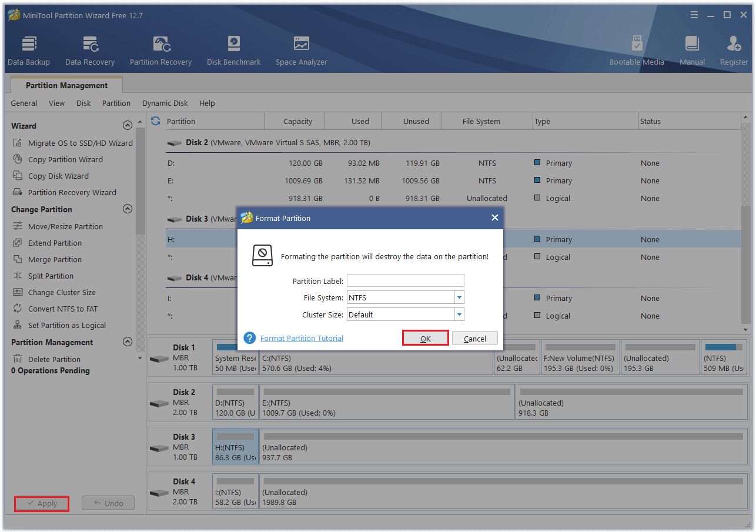
Task: Select System Reserved block on Disk 1
Action: point(236,357)
